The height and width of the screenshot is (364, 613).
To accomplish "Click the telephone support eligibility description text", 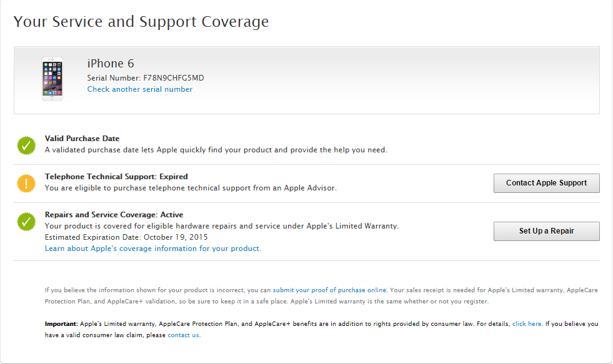I will [x=191, y=188].
